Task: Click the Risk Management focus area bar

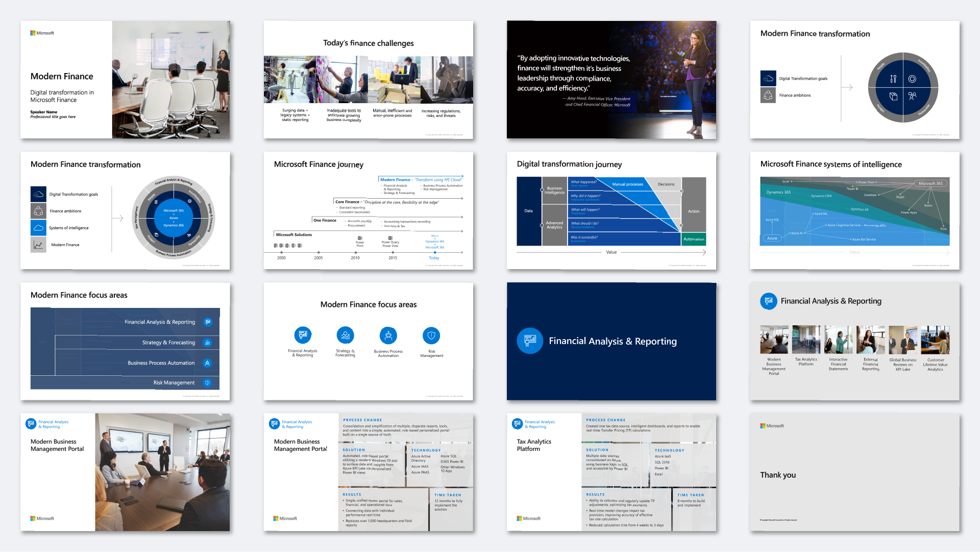Action: [x=174, y=382]
